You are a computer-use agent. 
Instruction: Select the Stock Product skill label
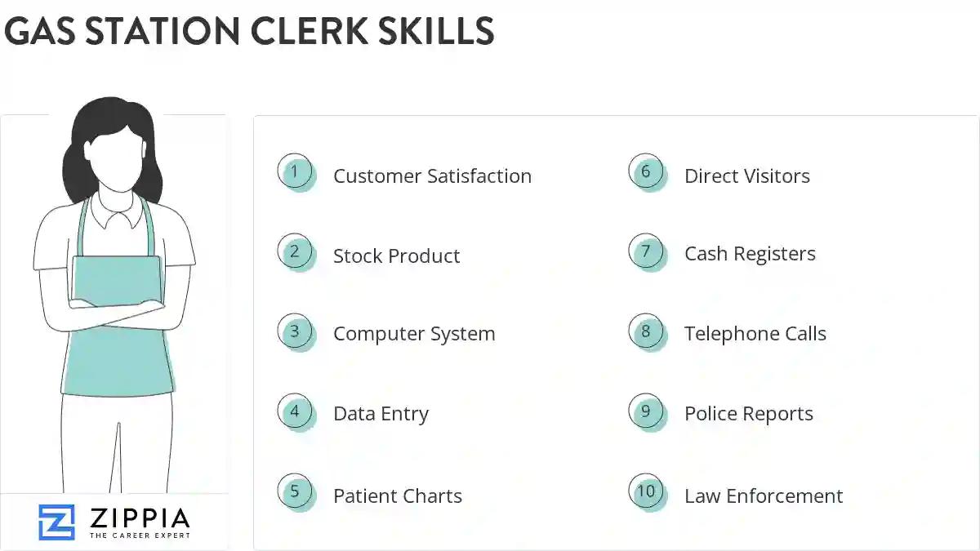396,256
